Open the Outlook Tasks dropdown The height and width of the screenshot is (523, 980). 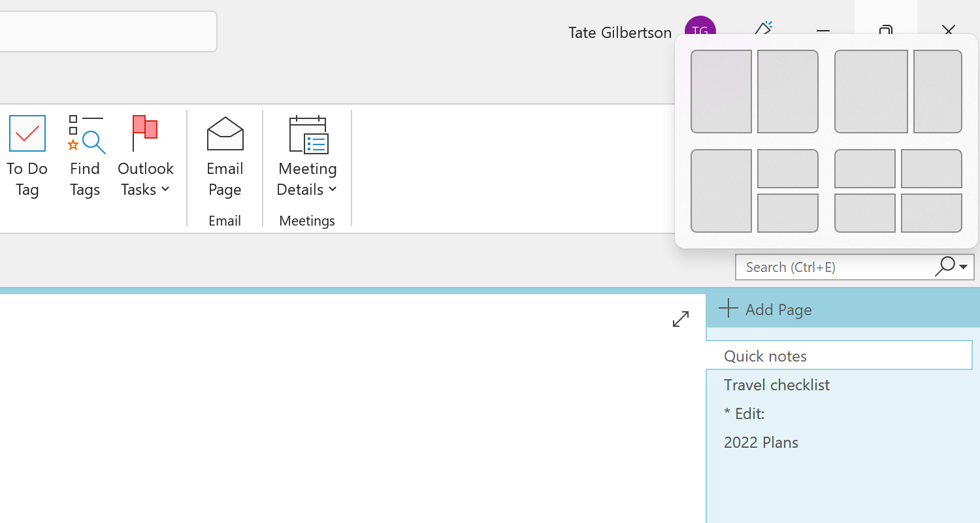[x=165, y=190]
